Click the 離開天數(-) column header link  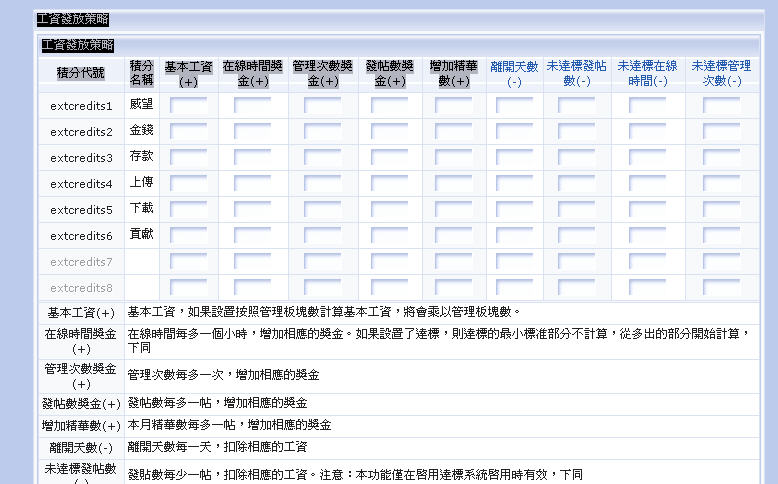(x=514, y=73)
